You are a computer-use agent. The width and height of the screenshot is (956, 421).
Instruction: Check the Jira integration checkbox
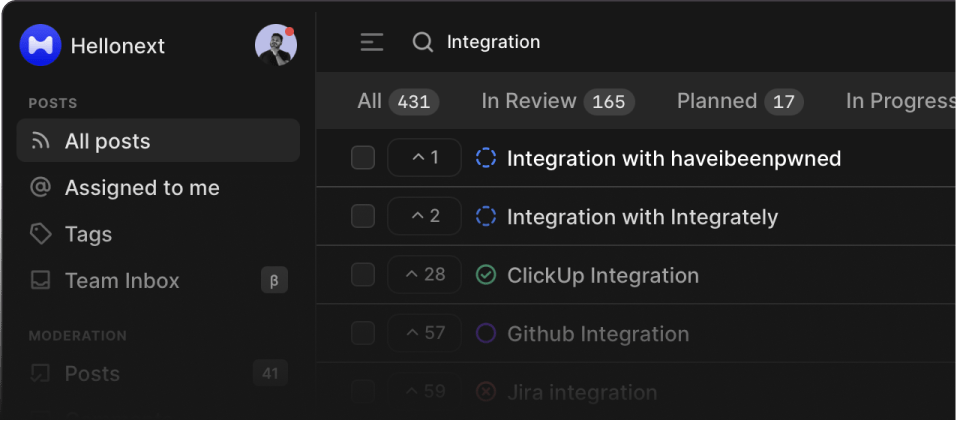[x=363, y=391]
